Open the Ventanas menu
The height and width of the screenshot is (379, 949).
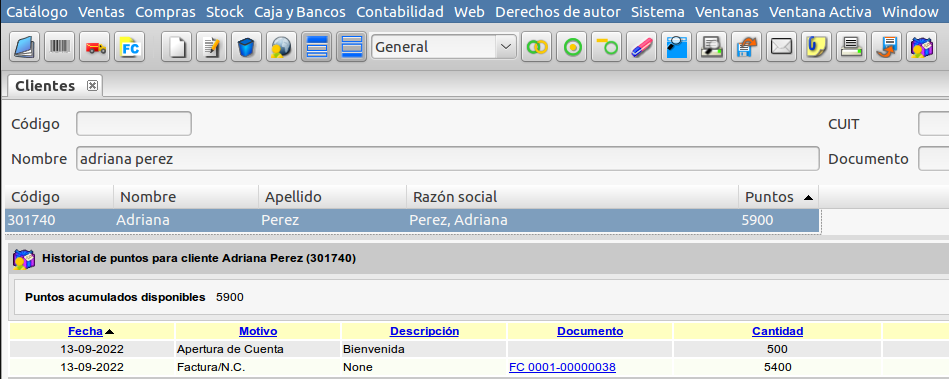727,12
